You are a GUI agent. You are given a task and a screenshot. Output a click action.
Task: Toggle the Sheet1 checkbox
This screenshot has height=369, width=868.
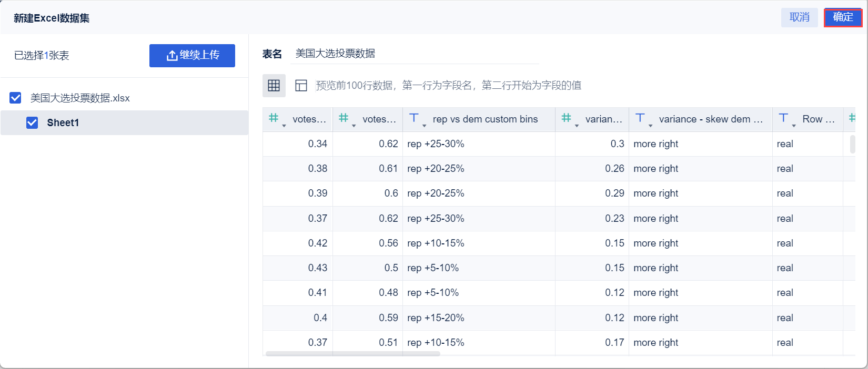pyautogui.click(x=32, y=122)
